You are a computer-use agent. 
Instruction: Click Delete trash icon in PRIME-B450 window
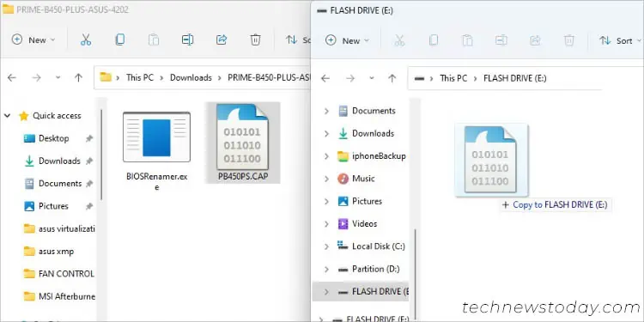point(256,39)
